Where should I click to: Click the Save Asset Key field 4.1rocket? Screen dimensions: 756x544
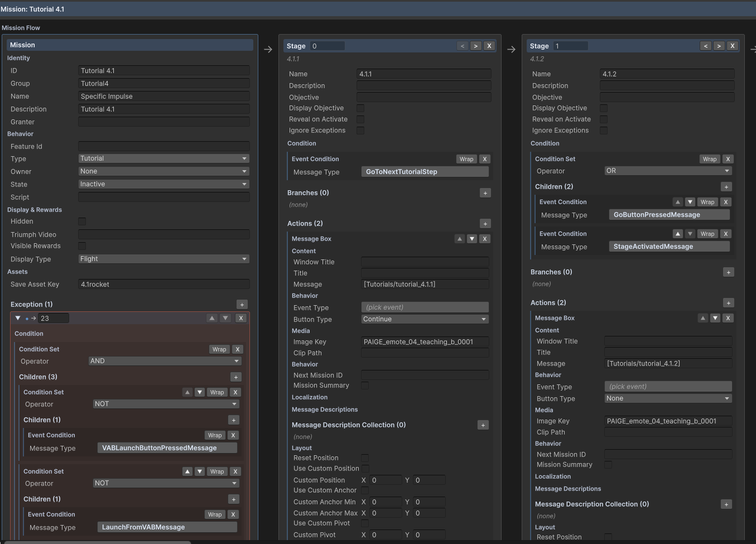(164, 285)
